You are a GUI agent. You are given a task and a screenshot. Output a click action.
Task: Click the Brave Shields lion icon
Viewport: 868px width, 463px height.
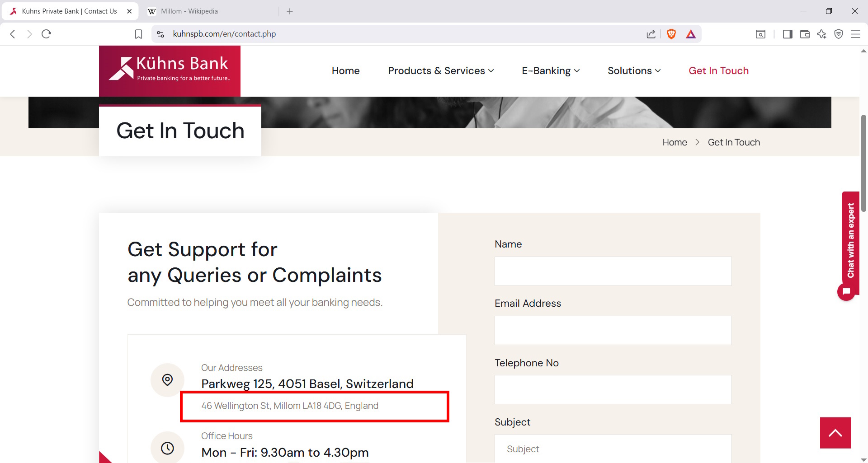click(671, 34)
